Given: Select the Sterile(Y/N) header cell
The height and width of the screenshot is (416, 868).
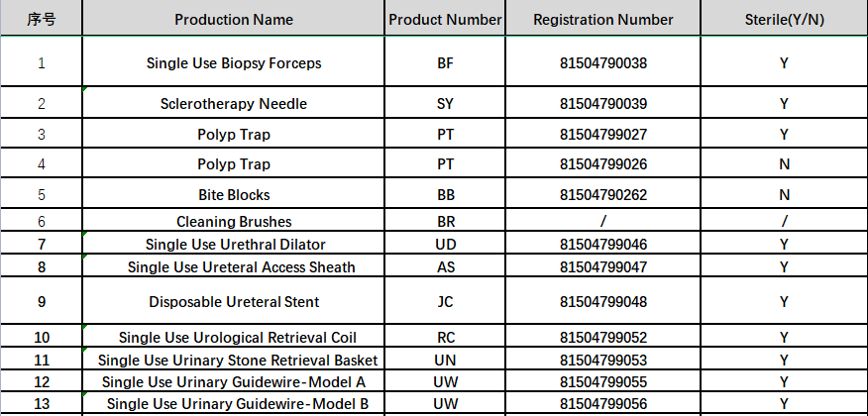Looking at the screenshot, I should [785, 20].
